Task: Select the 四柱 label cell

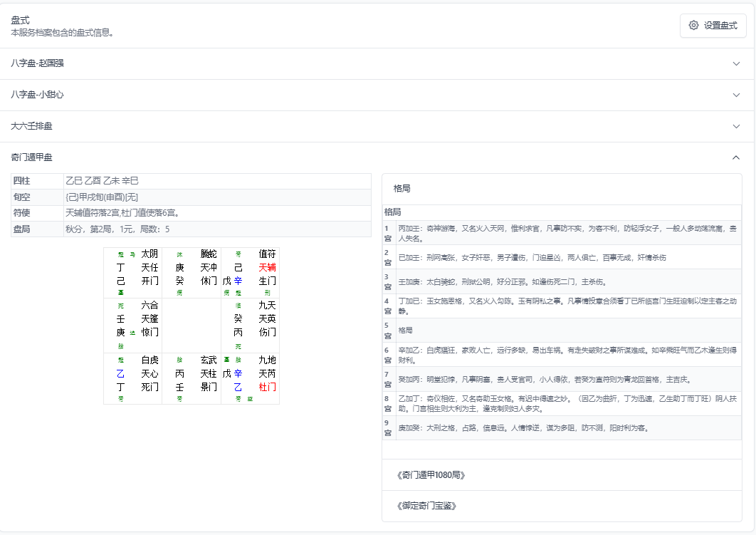Action: (37, 181)
